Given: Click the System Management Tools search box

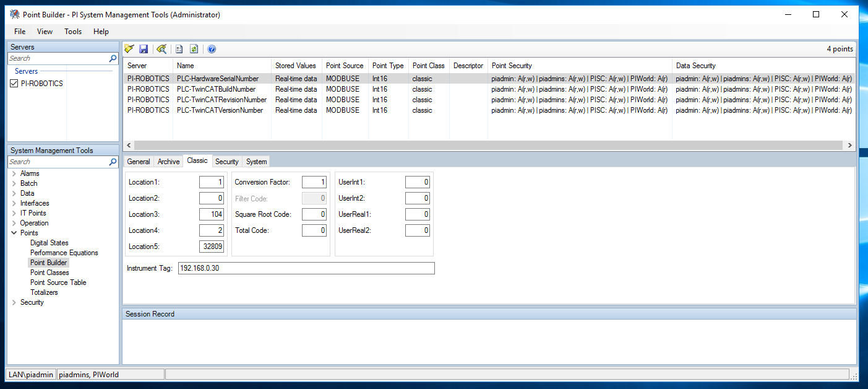Looking at the screenshot, I should pyautogui.click(x=58, y=162).
